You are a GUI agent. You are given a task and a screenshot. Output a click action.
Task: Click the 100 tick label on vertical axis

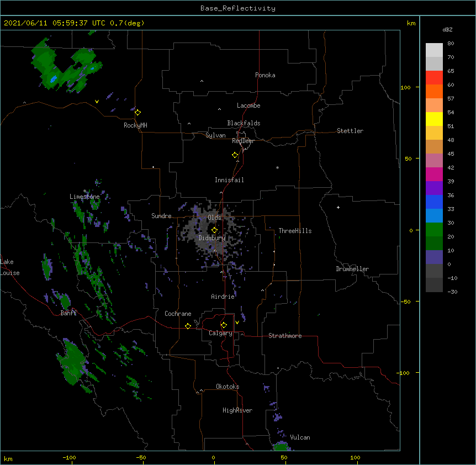click(405, 87)
